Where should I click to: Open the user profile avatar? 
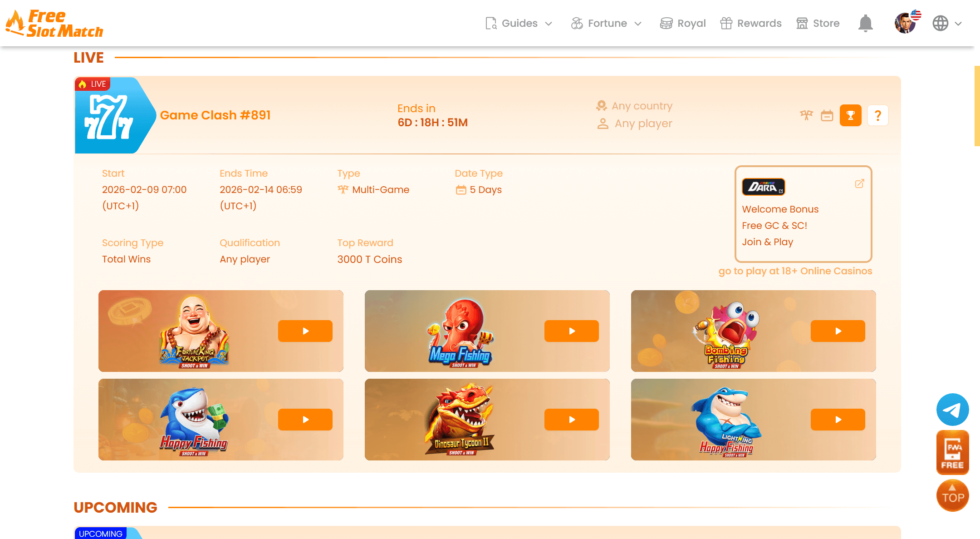click(906, 23)
